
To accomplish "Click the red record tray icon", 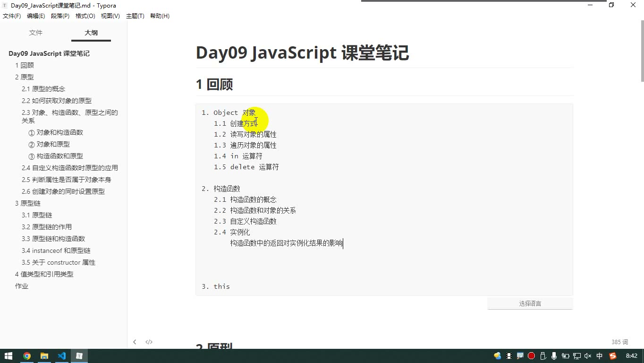I will (531, 356).
